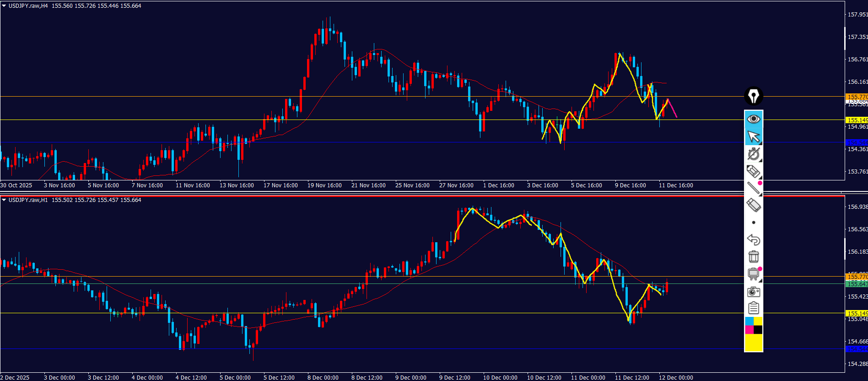Toggle the crossed-out stopwatch timer tool
The image size is (868, 381).
coord(753,154)
